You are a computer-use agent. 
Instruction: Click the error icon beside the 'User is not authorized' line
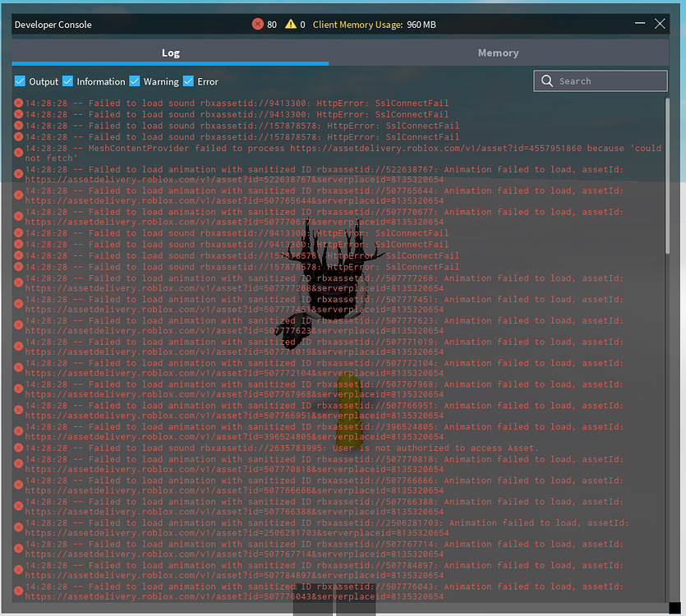[x=17, y=448]
